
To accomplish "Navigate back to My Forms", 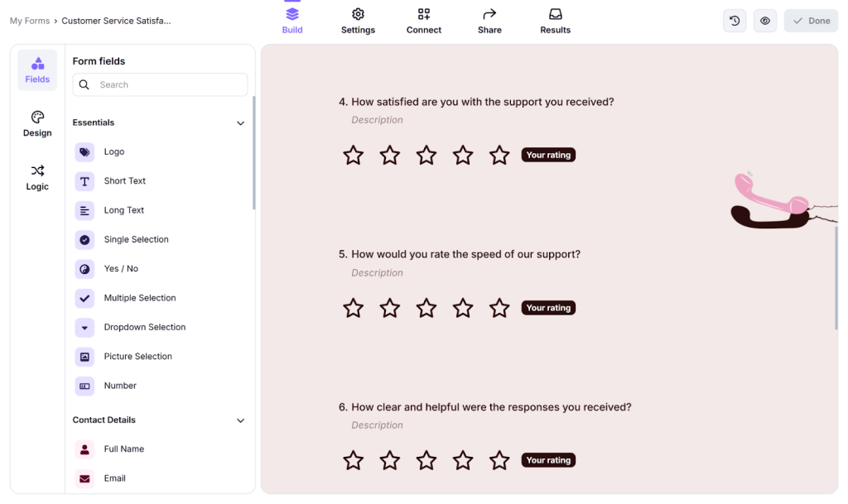I will [29, 20].
